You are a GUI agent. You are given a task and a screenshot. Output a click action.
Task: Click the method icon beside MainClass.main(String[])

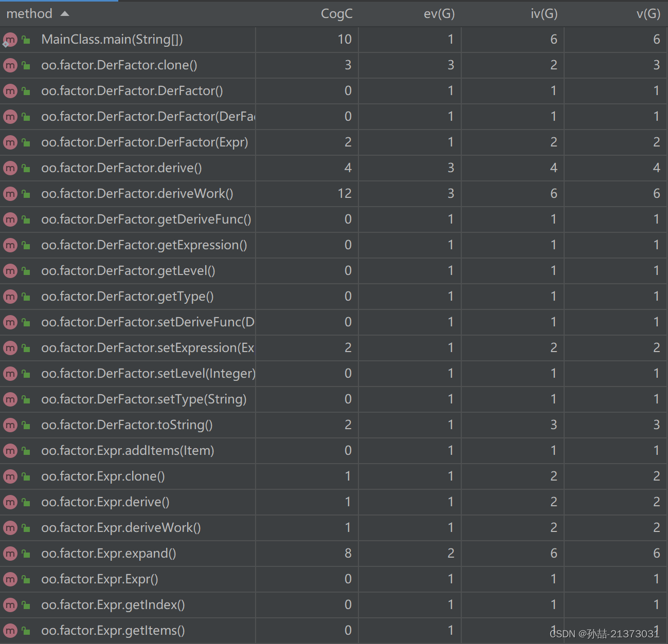[10, 40]
